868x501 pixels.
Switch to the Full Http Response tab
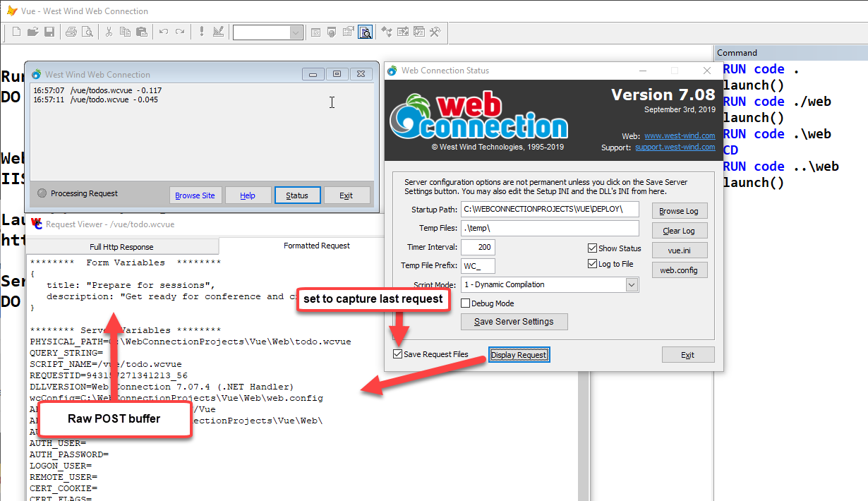click(x=121, y=247)
